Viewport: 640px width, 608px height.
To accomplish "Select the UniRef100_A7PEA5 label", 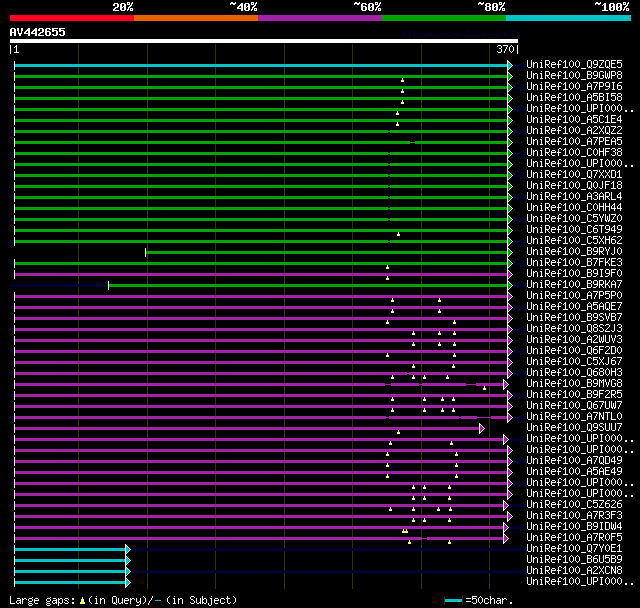I will pos(574,142).
